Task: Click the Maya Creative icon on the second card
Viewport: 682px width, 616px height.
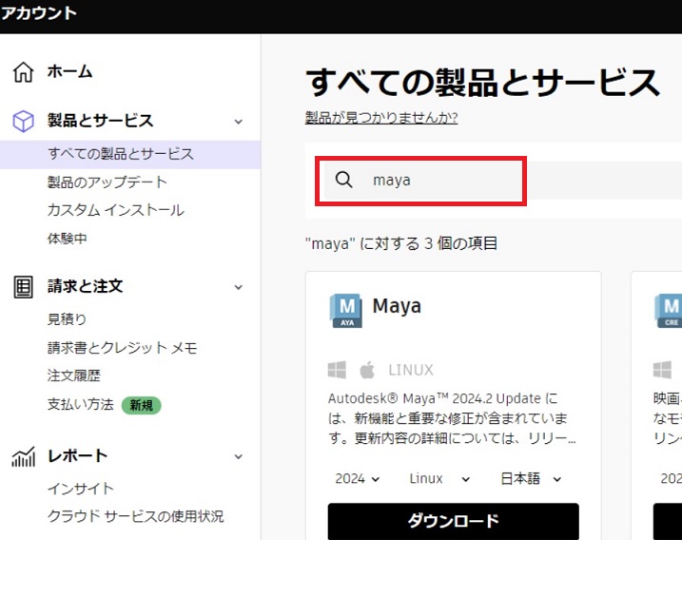Action: (669, 311)
